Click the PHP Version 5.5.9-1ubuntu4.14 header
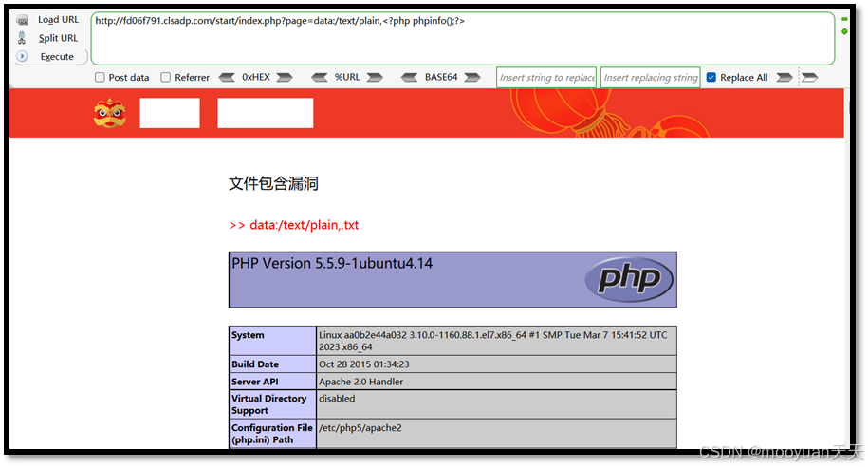 point(332,263)
